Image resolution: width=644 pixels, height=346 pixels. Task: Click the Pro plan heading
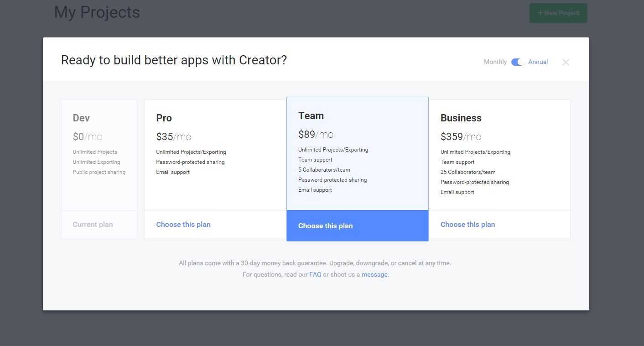pos(164,118)
